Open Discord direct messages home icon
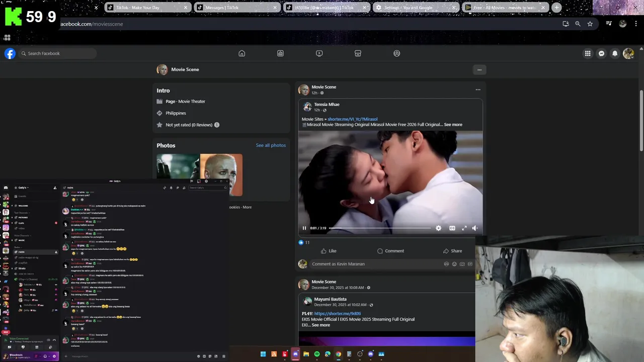Image resolution: width=644 pixels, height=362 pixels. (6, 188)
